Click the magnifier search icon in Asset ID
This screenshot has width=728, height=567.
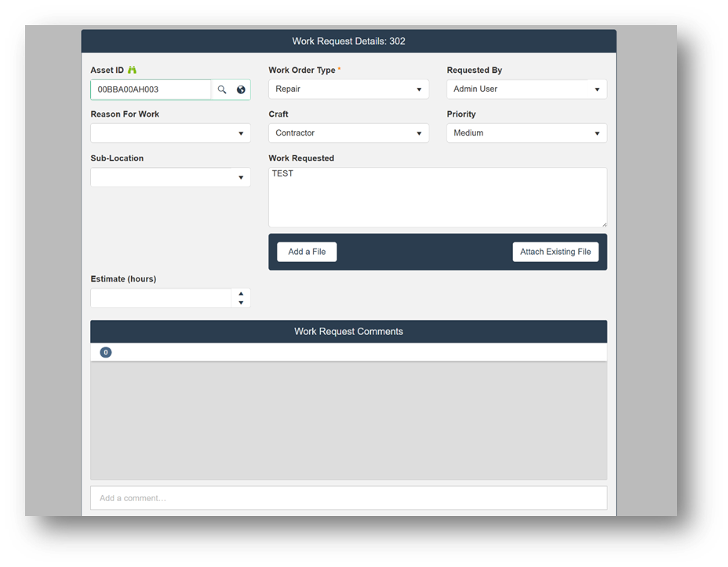pyautogui.click(x=222, y=89)
